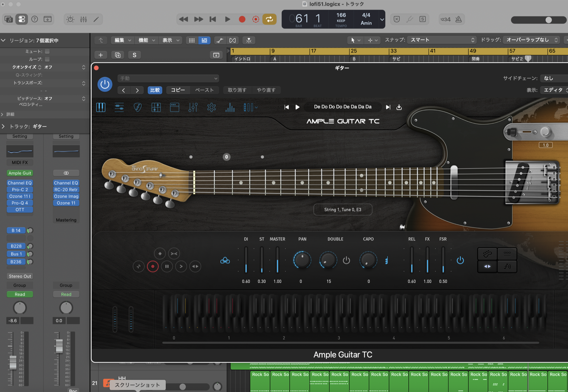Toggle the blue power switch beside FSR
Screen dimensions: 568x392
(460, 260)
